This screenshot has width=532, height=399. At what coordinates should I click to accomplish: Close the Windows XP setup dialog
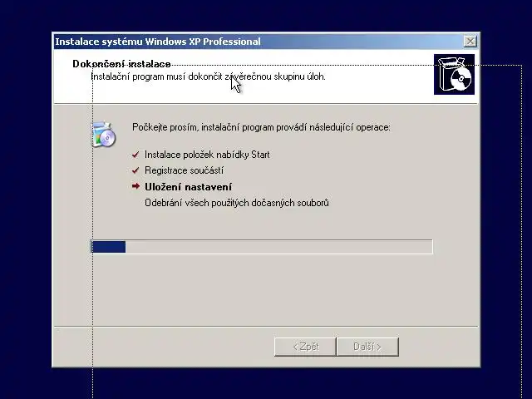[x=470, y=42]
